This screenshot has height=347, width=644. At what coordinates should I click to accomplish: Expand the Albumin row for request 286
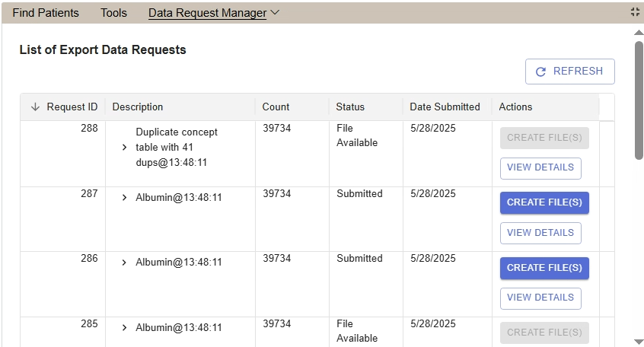pyautogui.click(x=125, y=263)
